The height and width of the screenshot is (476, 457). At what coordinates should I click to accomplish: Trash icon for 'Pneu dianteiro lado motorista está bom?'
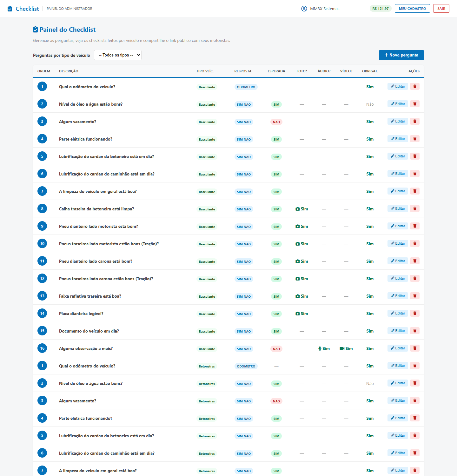415,226
